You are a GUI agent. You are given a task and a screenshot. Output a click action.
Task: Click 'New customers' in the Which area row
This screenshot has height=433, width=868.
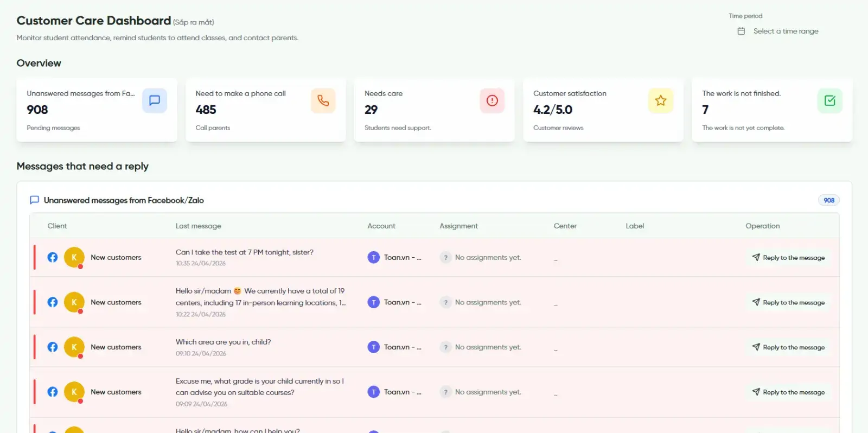pos(116,347)
